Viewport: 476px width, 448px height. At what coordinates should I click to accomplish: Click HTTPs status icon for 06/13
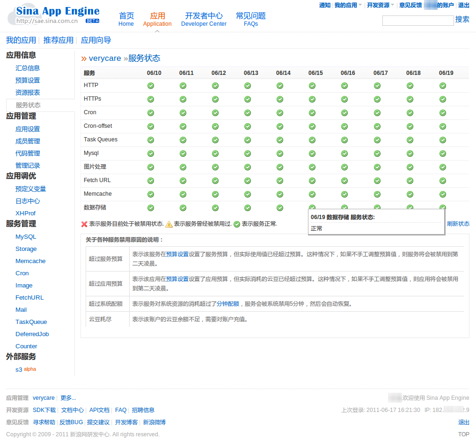pyautogui.click(x=248, y=99)
